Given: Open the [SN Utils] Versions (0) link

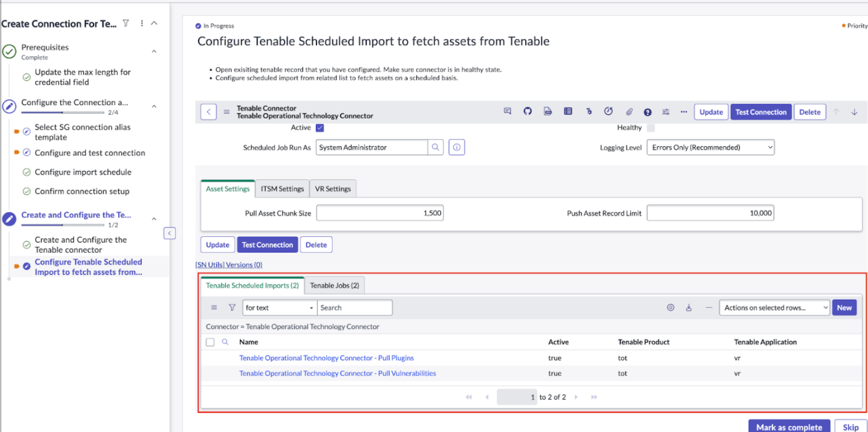Looking at the screenshot, I should (x=229, y=265).
